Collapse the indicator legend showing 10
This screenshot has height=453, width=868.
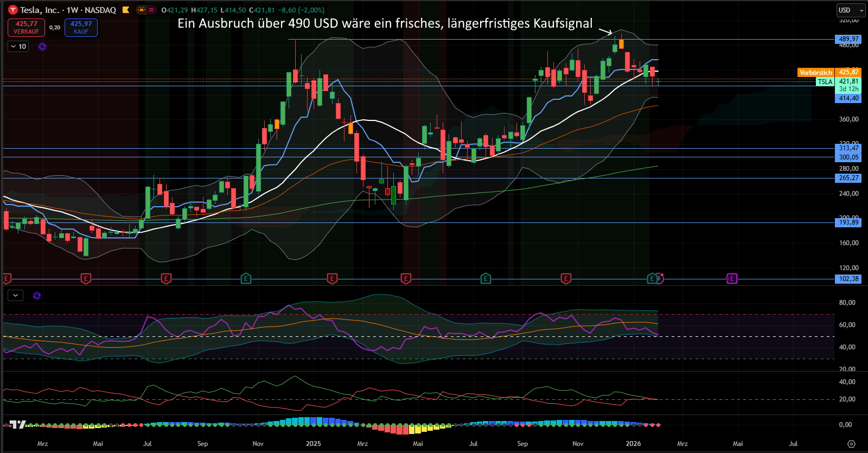point(18,47)
